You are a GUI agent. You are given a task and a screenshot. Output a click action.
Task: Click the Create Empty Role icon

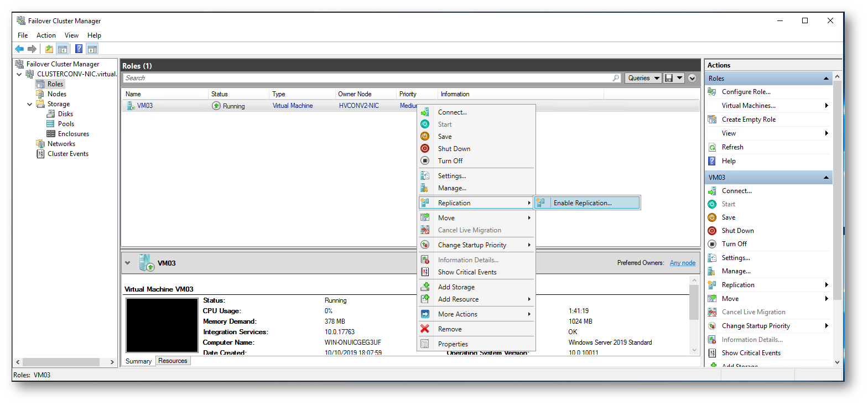pyautogui.click(x=713, y=120)
